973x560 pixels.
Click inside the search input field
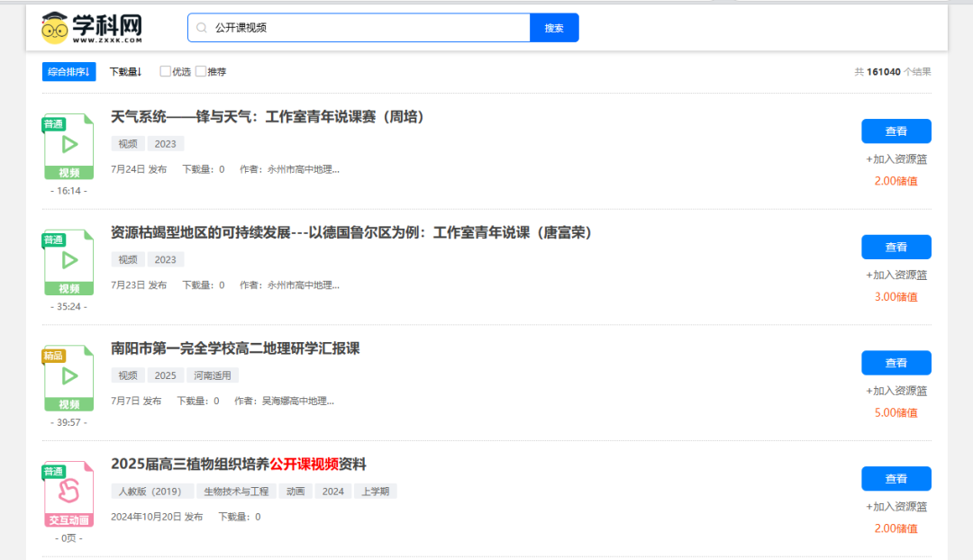pyautogui.click(x=360, y=28)
